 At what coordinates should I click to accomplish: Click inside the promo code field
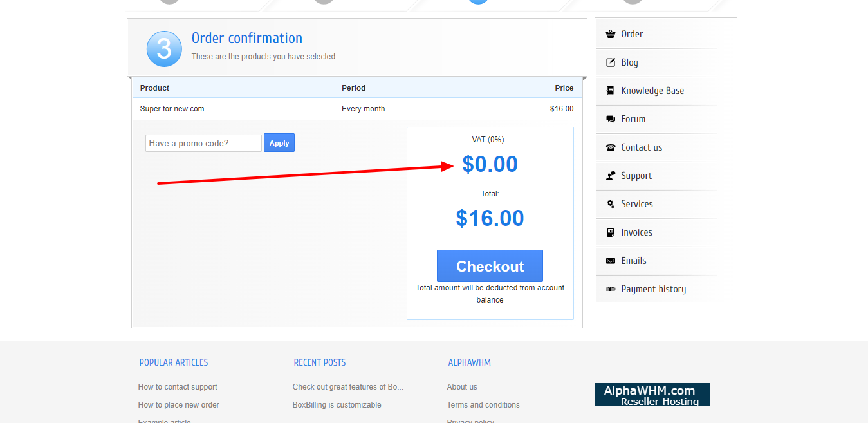point(203,142)
